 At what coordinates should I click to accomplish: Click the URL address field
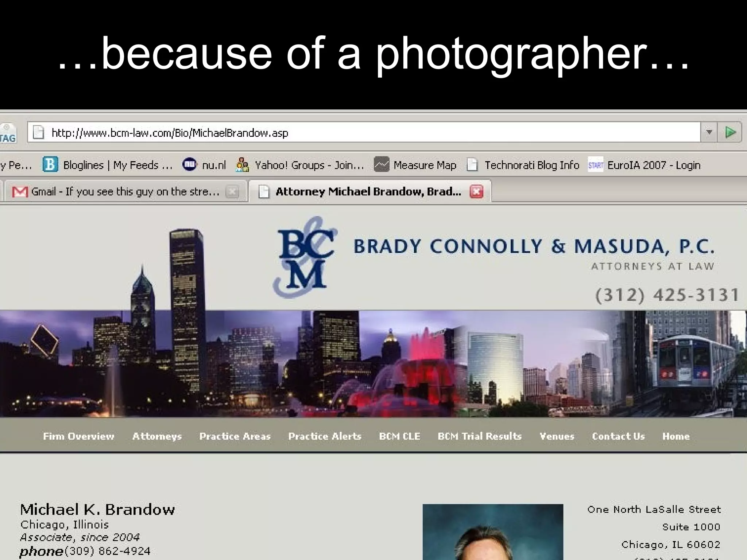pyautogui.click(x=364, y=132)
